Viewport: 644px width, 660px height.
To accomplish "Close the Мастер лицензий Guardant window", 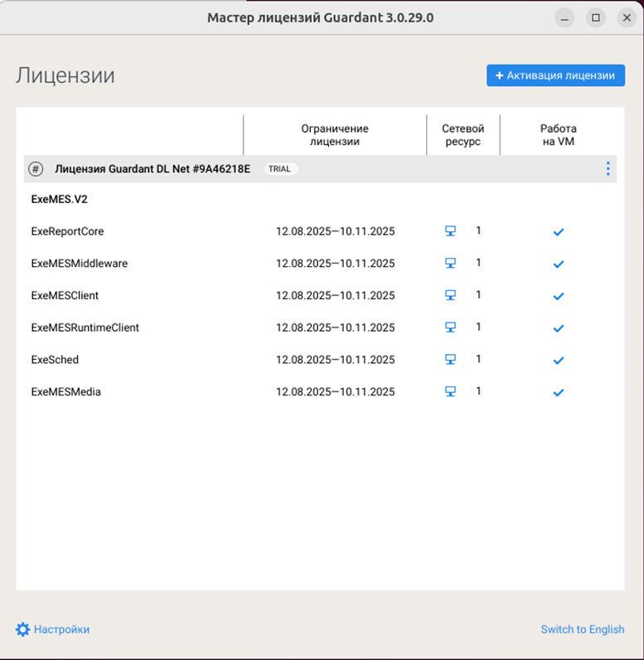I will (627, 17).
